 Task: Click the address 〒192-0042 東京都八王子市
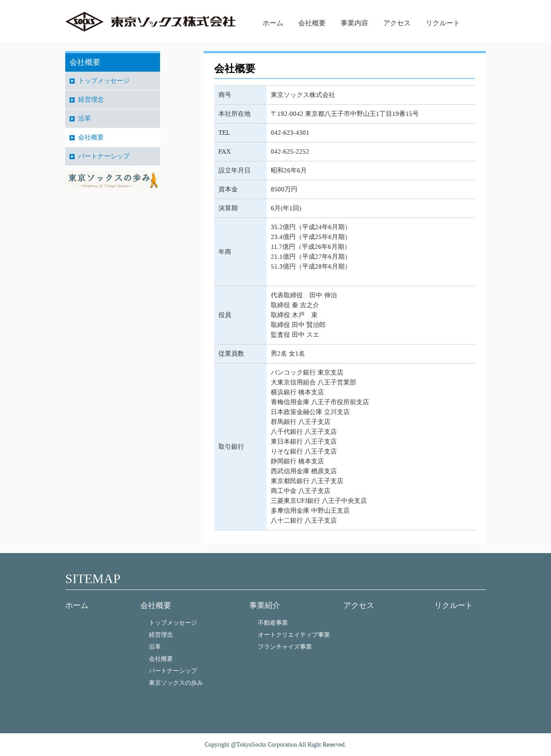(345, 114)
